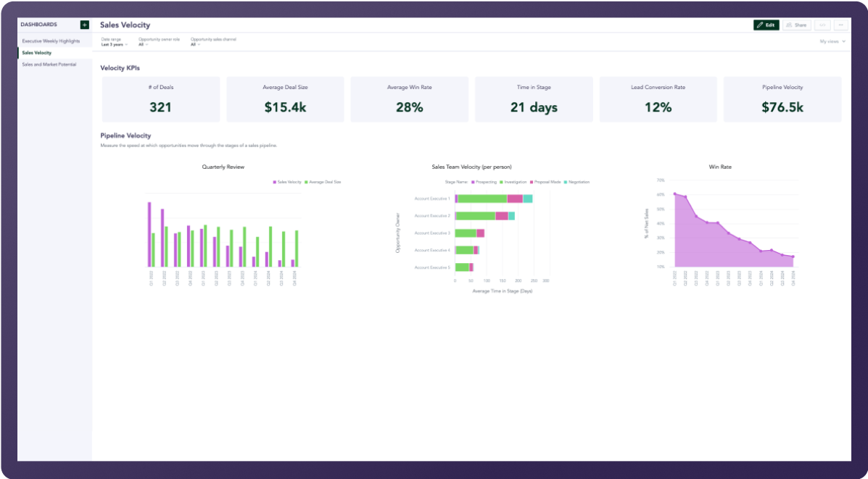Toggle Proposal Made legend entry
The height and width of the screenshot is (479, 868).
click(545, 182)
